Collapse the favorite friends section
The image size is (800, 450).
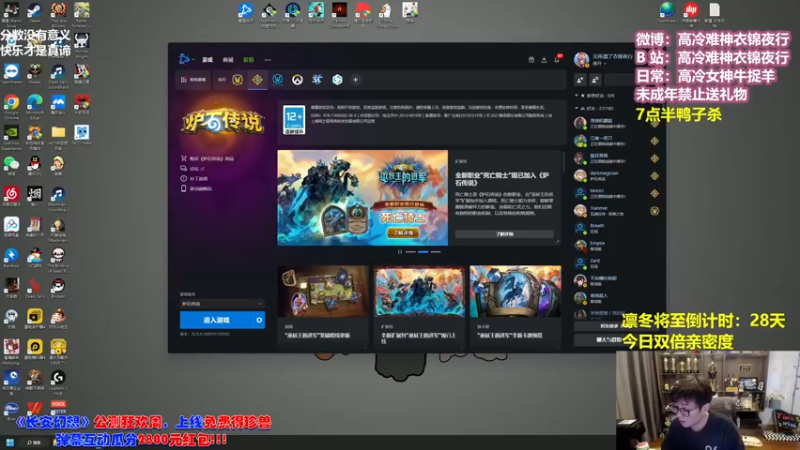(595, 95)
